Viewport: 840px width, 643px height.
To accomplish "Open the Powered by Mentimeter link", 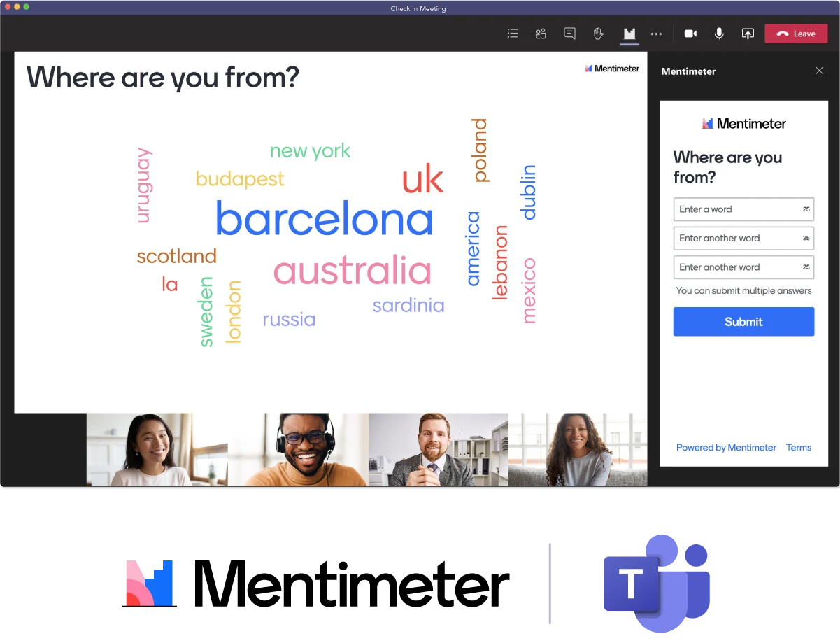I will point(726,448).
